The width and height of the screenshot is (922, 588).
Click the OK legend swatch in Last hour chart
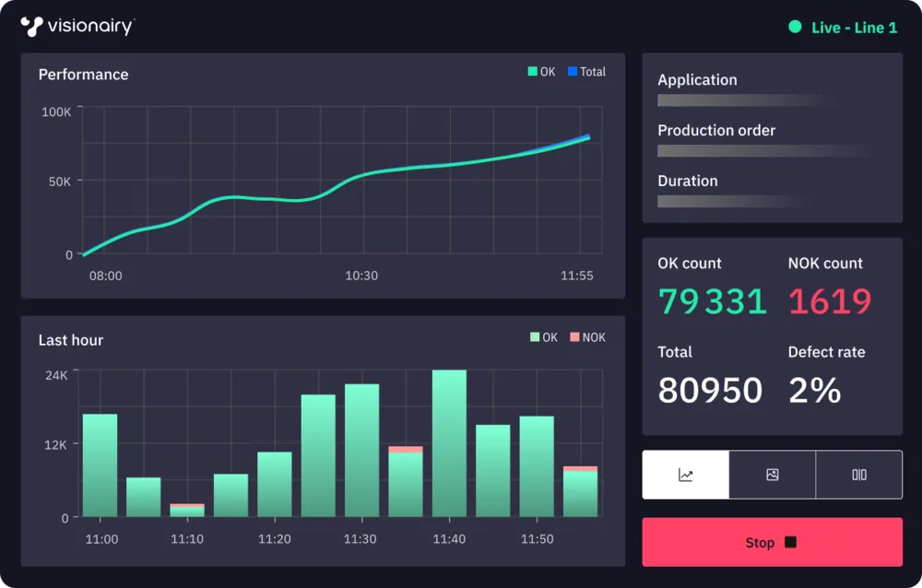535,337
